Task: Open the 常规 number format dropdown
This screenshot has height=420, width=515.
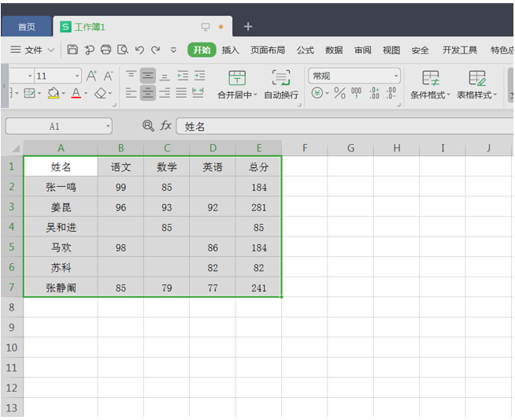Action: click(396, 76)
